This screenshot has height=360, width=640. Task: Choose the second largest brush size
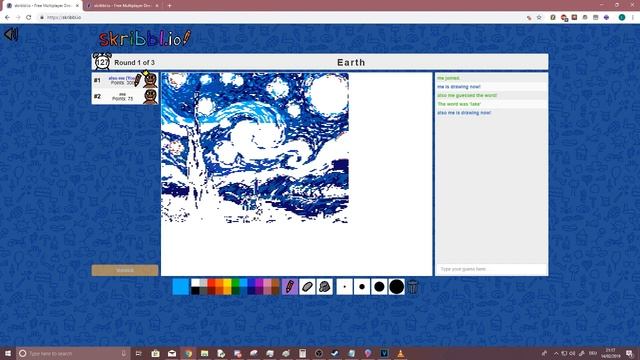tap(379, 287)
